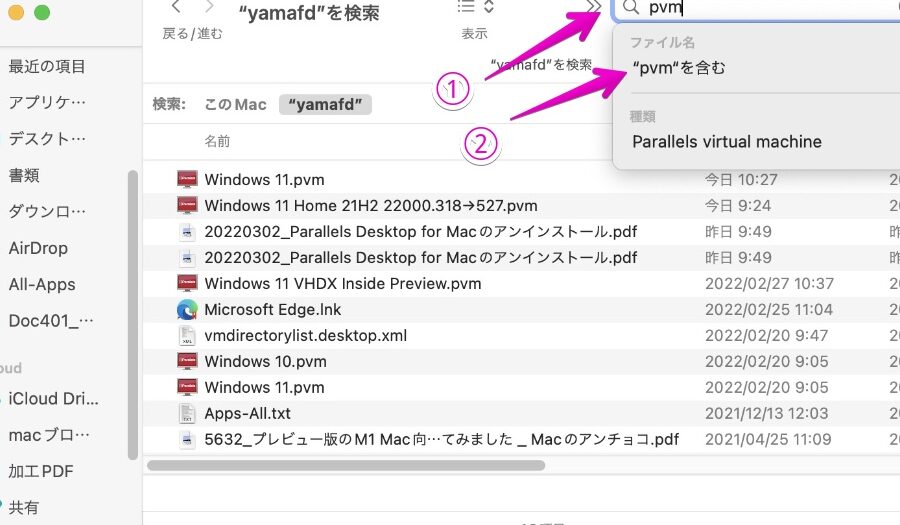900x525 pixels.
Task: Click date 今日 9:24 cell
Action: coord(738,205)
